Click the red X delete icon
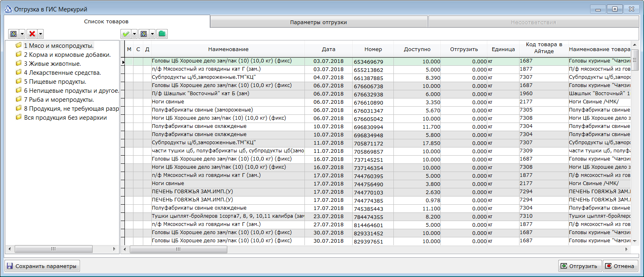This screenshot has height=277, width=644. tap(32, 34)
